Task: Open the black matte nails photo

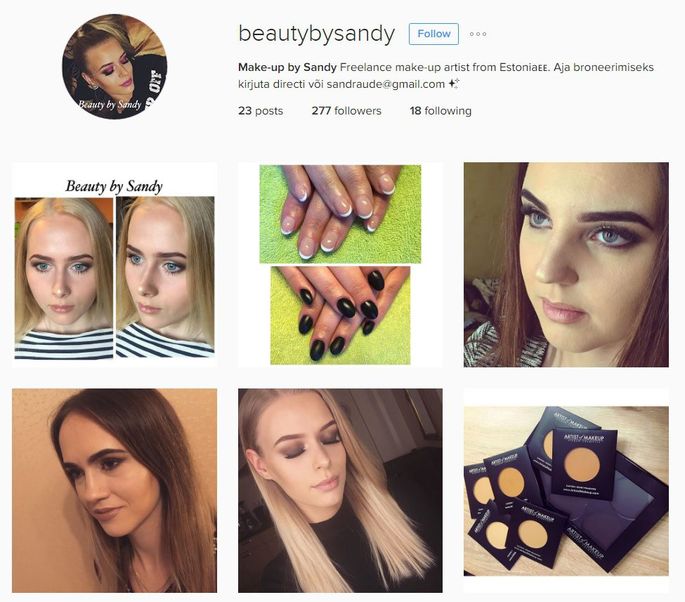Action: coord(340,315)
